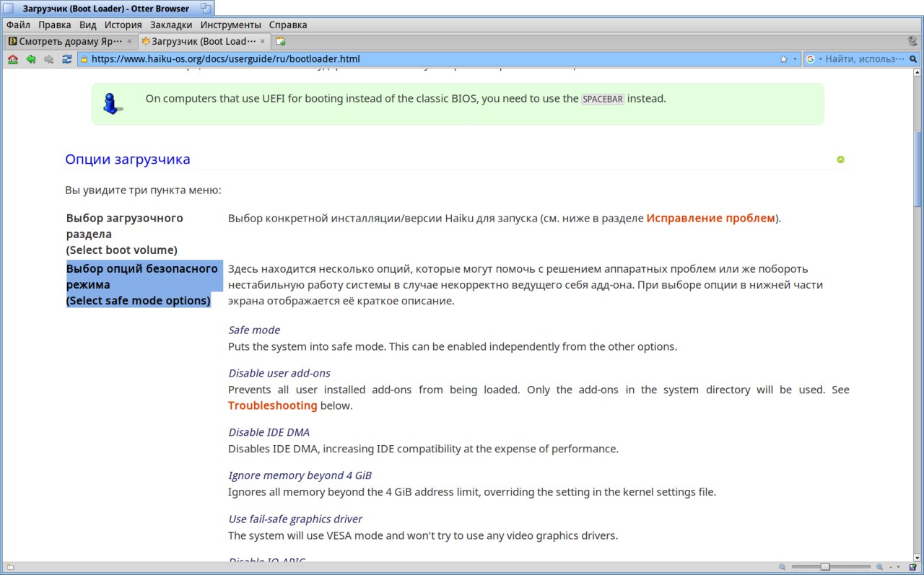Image resolution: width=924 pixels, height=575 pixels.
Task: Click the SPACEBAR key label
Action: pos(603,100)
